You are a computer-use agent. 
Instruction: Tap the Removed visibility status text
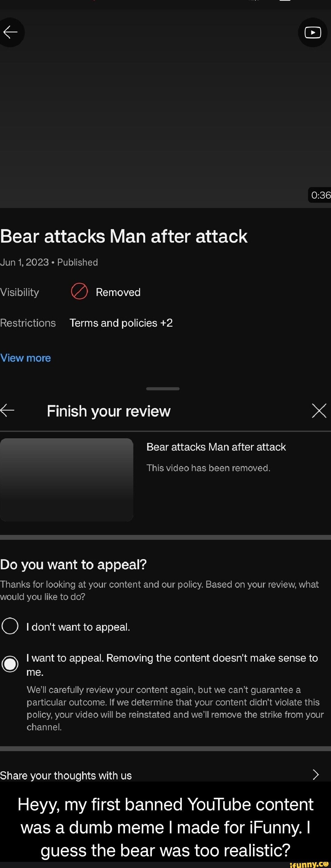tap(118, 292)
